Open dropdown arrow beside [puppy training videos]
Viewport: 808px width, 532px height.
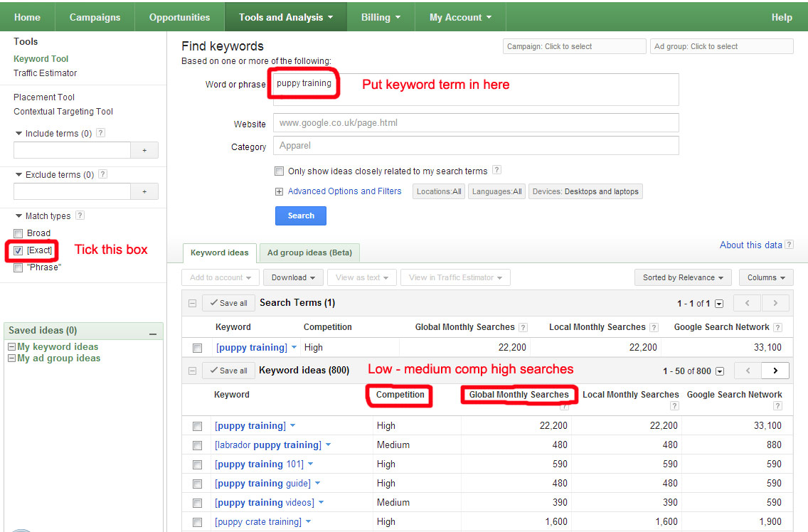tap(321, 502)
